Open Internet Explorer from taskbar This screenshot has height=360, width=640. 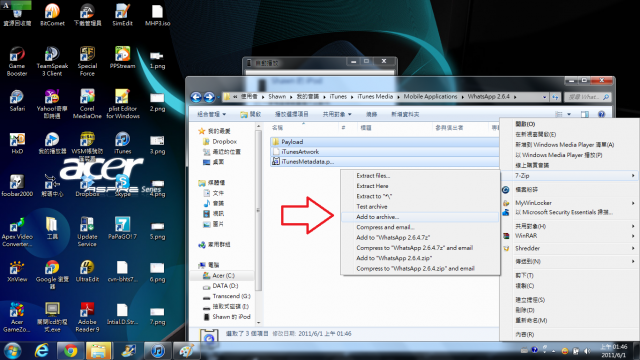click(x=42, y=351)
